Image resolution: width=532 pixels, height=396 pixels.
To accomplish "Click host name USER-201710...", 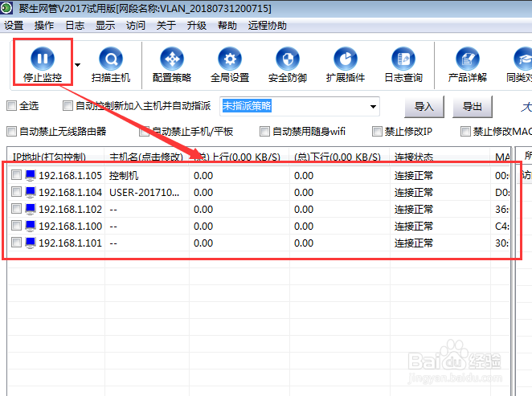I will point(144,193).
